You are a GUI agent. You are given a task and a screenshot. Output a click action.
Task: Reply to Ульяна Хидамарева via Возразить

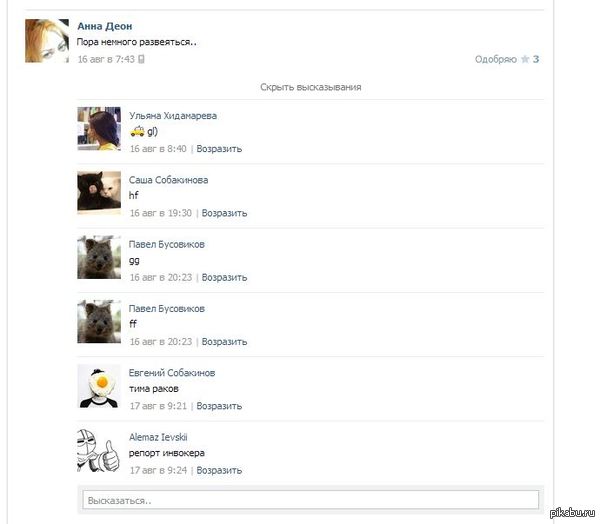coord(219,149)
